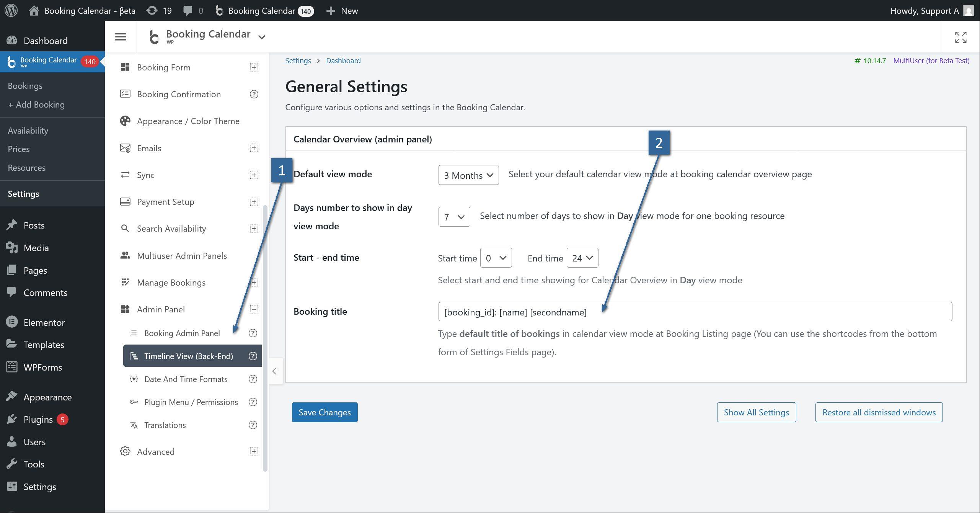Click the Save Changes button
The image size is (980, 513).
(x=324, y=412)
